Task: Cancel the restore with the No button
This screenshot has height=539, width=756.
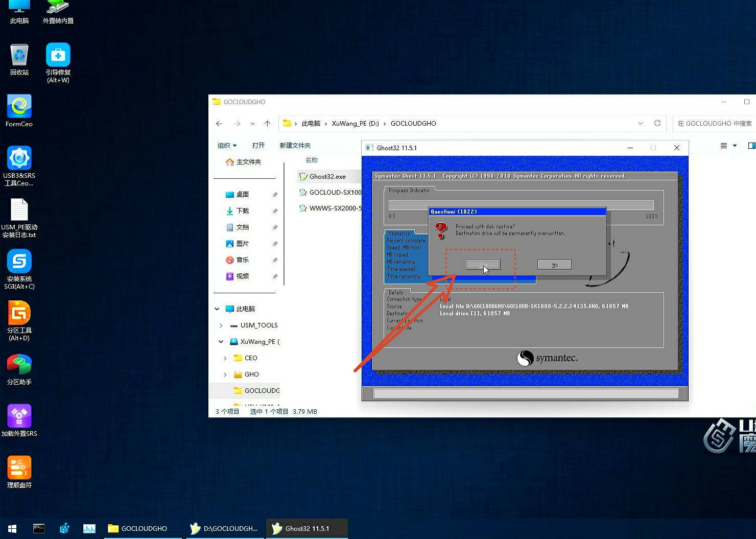Action: pos(554,265)
